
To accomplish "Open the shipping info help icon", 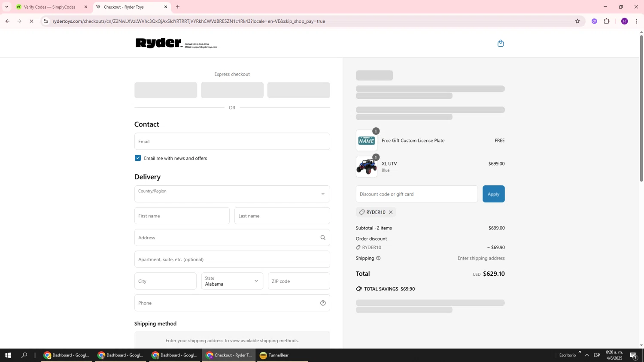I will (378, 258).
